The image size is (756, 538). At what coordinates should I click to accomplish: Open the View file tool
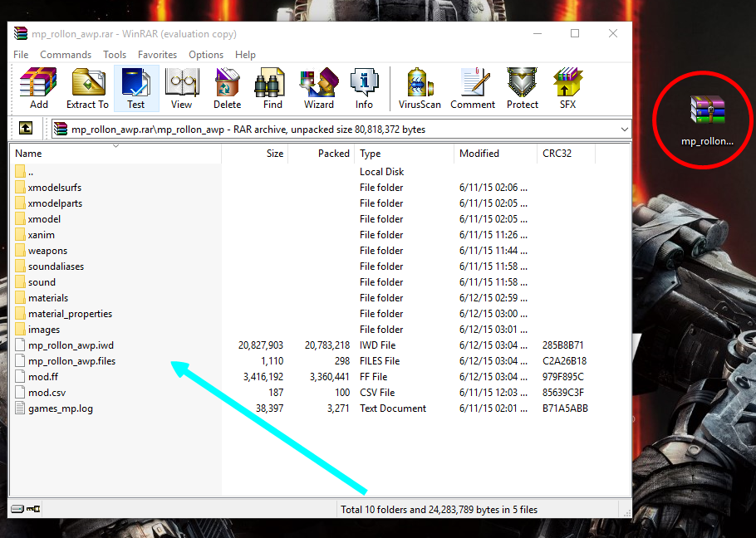click(181, 88)
